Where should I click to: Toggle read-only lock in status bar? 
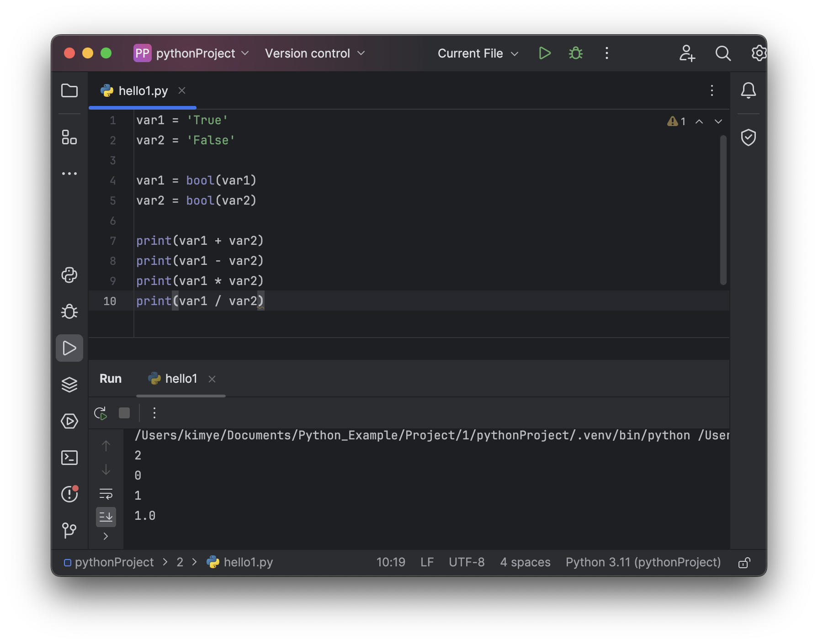(x=744, y=562)
